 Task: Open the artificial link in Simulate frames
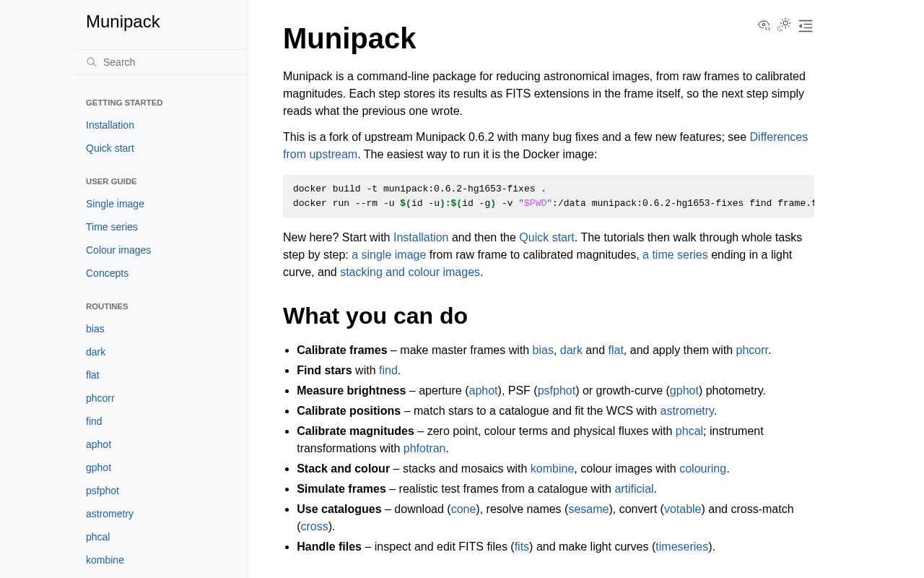pyautogui.click(x=634, y=489)
